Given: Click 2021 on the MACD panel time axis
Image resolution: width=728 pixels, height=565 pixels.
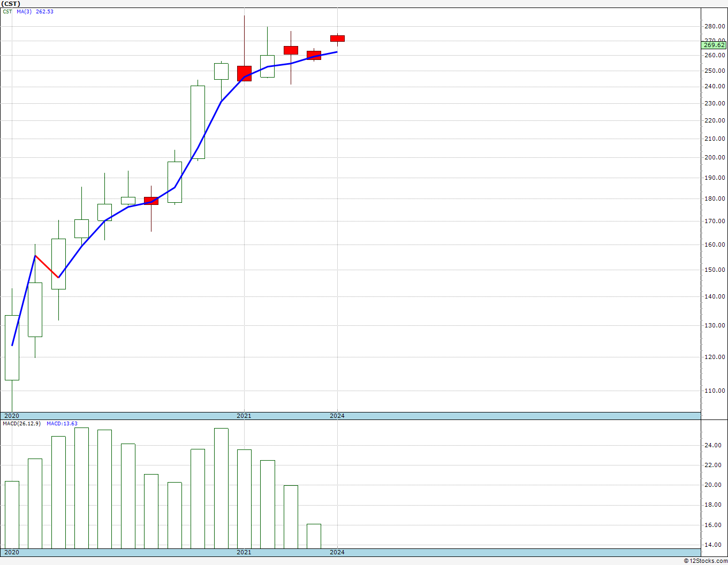Looking at the screenshot, I should pyautogui.click(x=244, y=552).
